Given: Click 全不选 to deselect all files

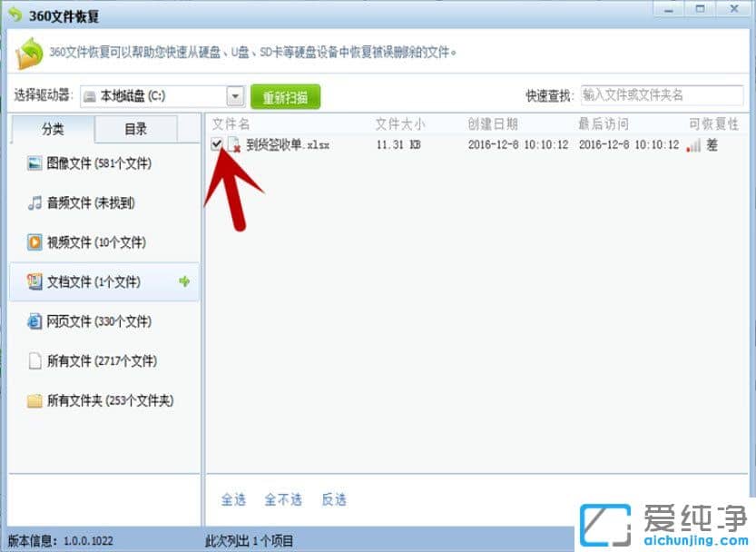Looking at the screenshot, I should (x=283, y=499).
